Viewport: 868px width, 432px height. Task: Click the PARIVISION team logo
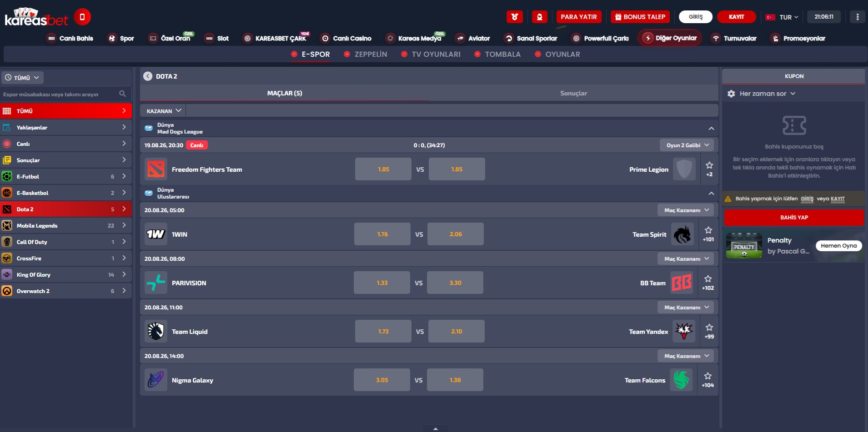point(156,283)
